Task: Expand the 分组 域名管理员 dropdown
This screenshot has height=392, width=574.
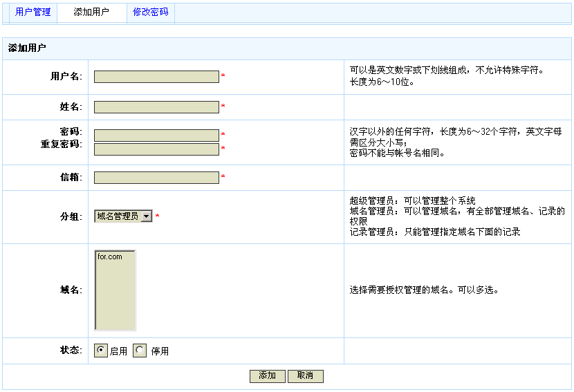Action: coord(146,216)
